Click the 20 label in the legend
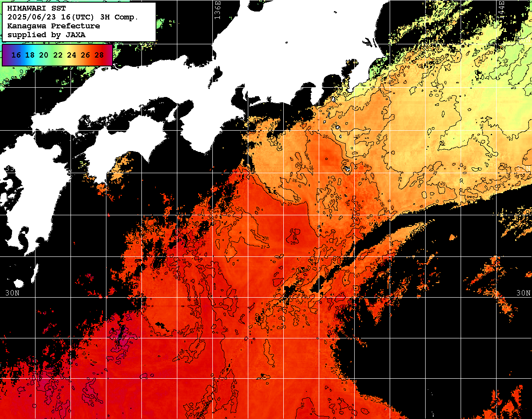The width and height of the screenshot is (532, 419). point(43,55)
